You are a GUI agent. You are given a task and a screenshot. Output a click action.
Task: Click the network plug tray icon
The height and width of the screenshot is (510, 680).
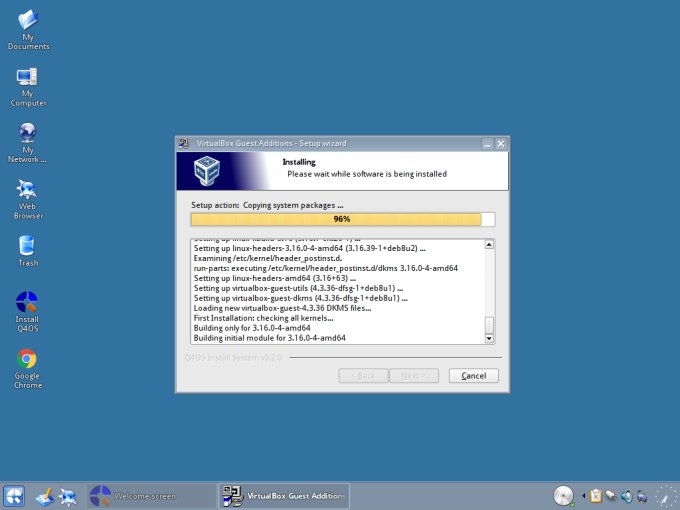point(611,496)
